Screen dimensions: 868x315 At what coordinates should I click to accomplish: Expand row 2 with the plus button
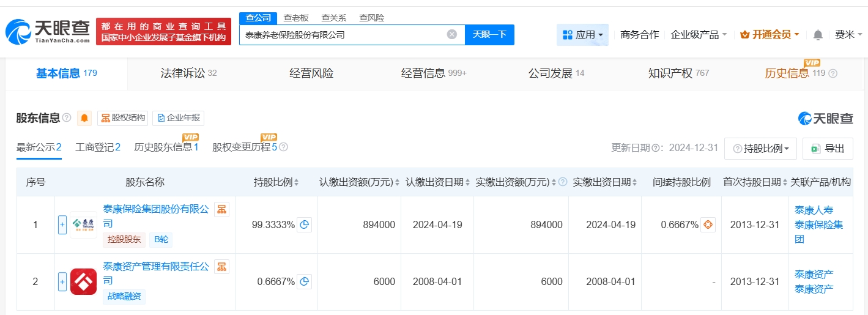[62, 282]
